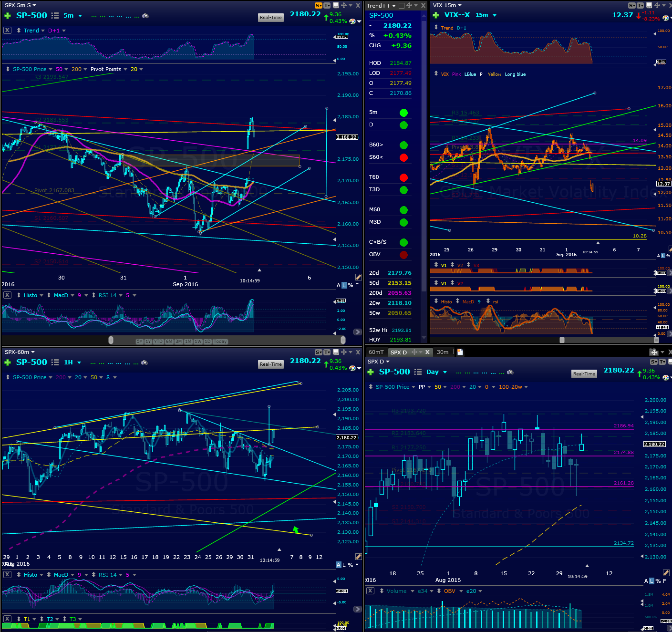Select 5Y range button in 5m chart

[x=140, y=342]
